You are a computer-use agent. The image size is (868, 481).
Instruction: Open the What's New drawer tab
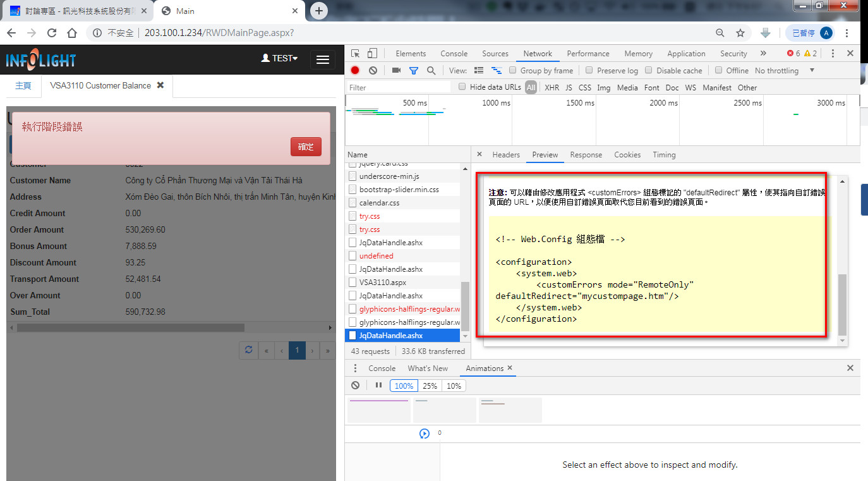click(428, 368)
